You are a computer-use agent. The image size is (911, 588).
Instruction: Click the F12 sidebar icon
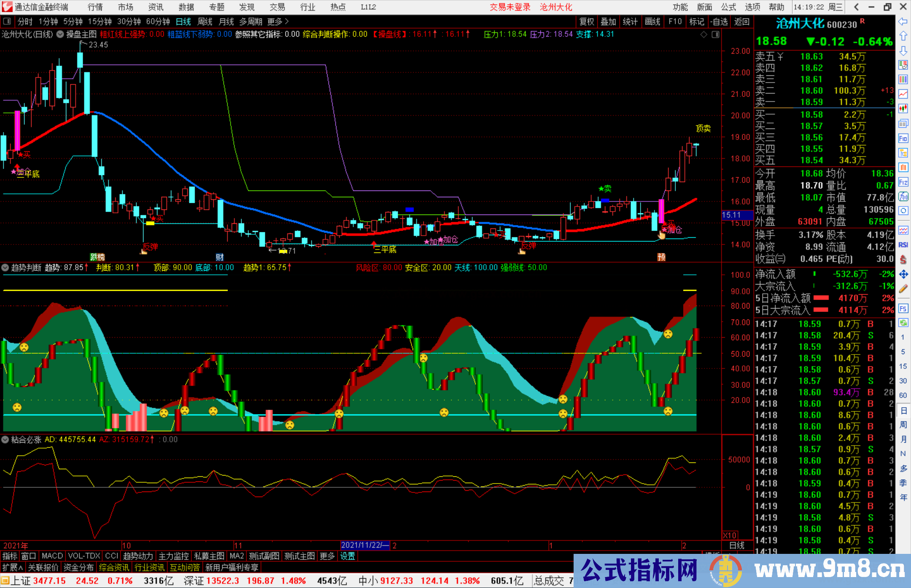coord(903,182)
